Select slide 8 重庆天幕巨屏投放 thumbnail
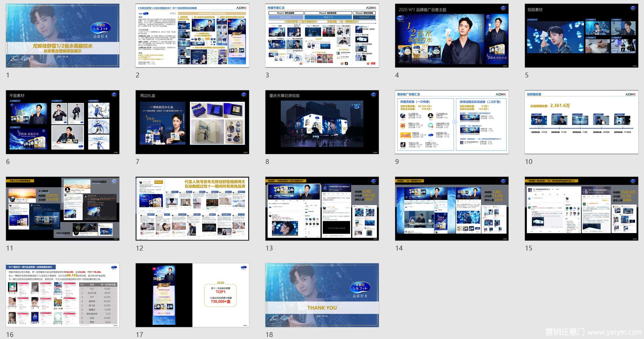The height and width of the screenshot is (339, 644). tap(322, 122)
